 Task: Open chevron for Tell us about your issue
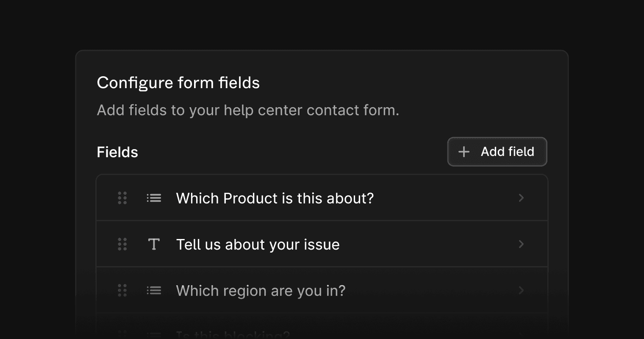[521, 244]
